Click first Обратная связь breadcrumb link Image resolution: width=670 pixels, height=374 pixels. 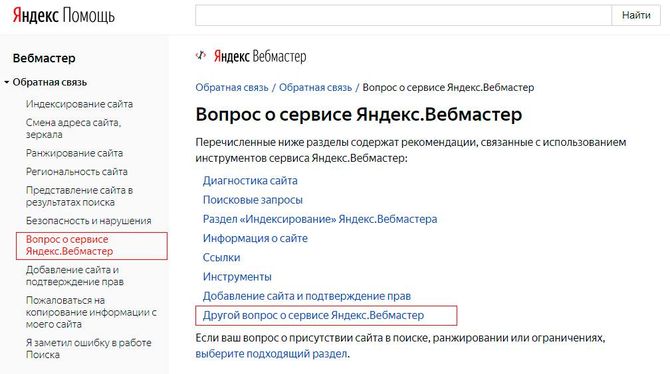[x=232, y=87]
